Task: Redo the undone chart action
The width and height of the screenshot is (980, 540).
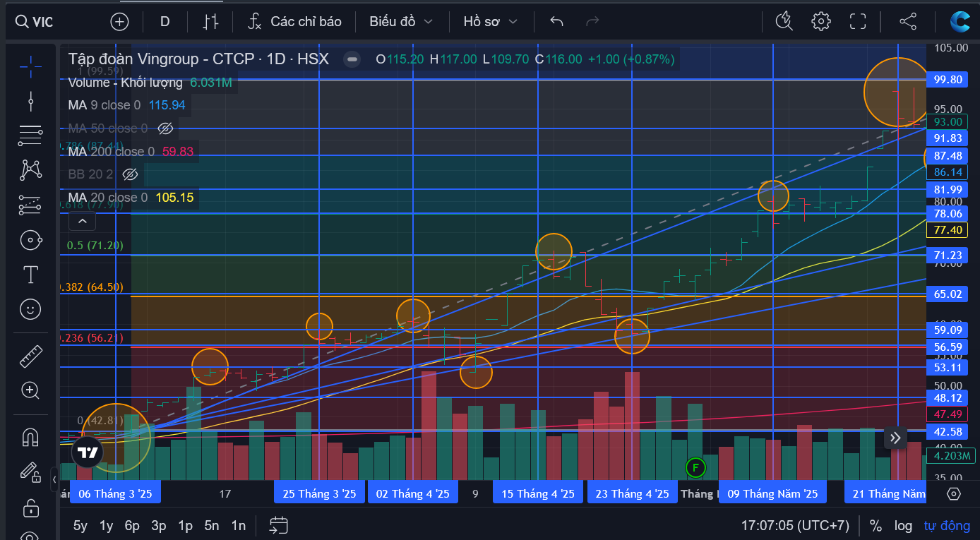Action: coord(592,21)
